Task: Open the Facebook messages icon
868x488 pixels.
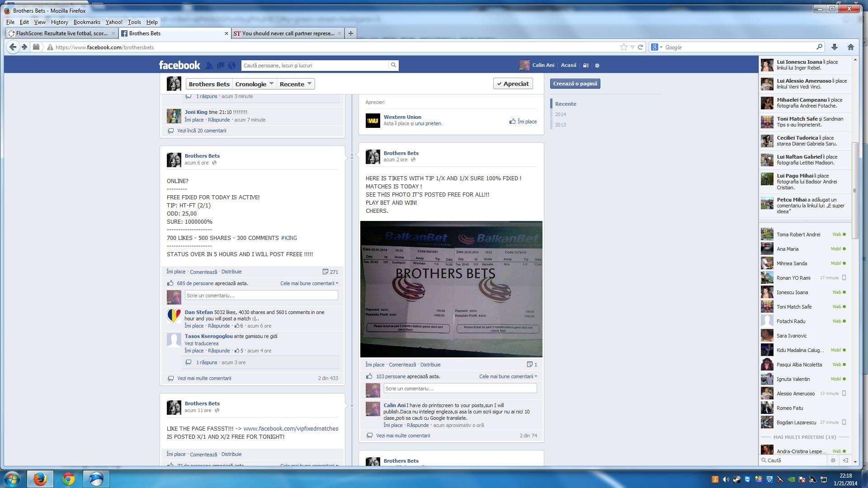Action: click(221, 66)
